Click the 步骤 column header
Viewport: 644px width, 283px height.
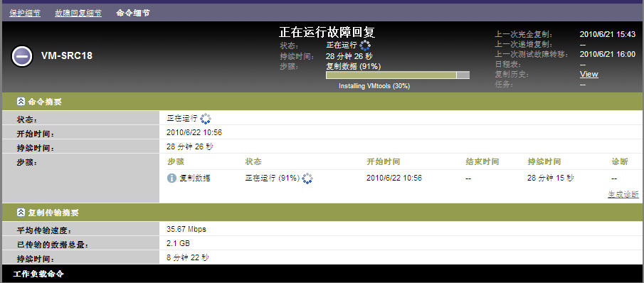[x=176, y=161]
